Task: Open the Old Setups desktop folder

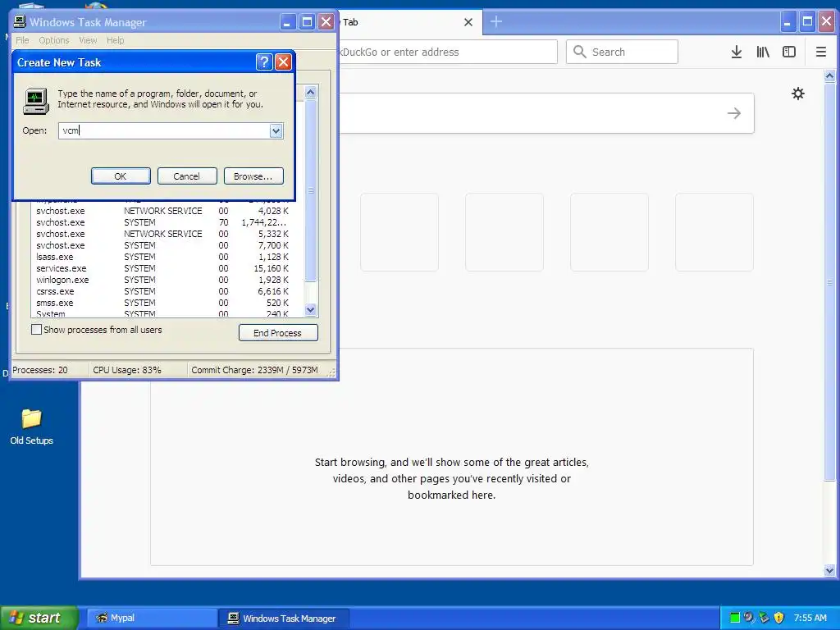Action: (x=32, y=427)
